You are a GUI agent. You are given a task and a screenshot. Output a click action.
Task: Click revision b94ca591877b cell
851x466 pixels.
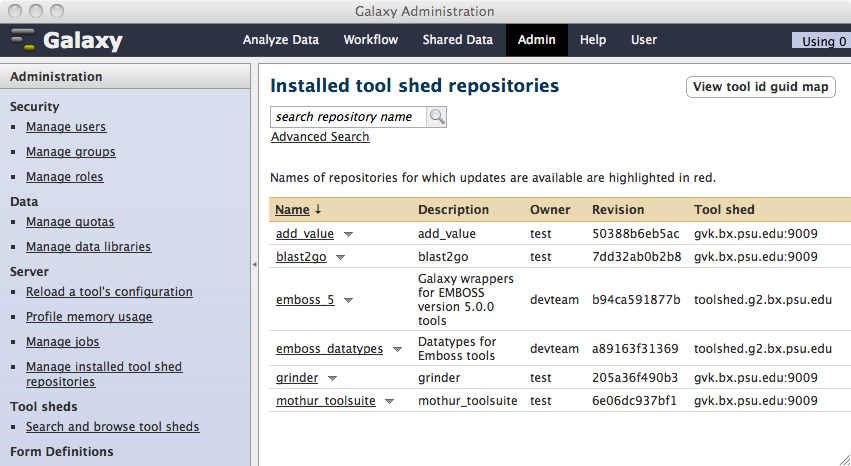pos(636,299)
